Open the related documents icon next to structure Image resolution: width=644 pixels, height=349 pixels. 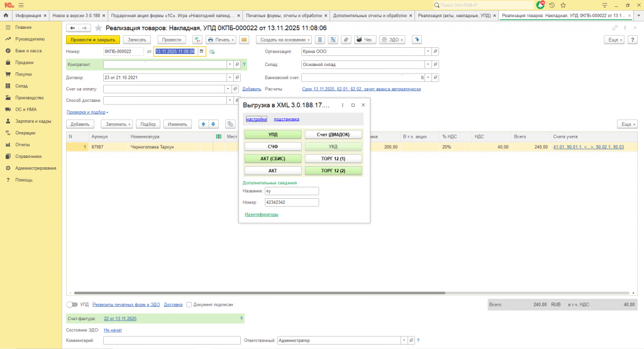tap(333, 40)
